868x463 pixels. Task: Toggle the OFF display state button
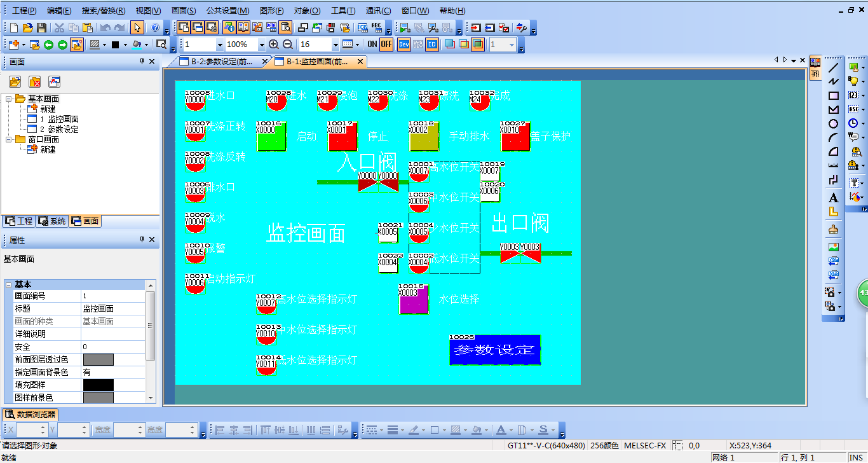coord(386,45)
